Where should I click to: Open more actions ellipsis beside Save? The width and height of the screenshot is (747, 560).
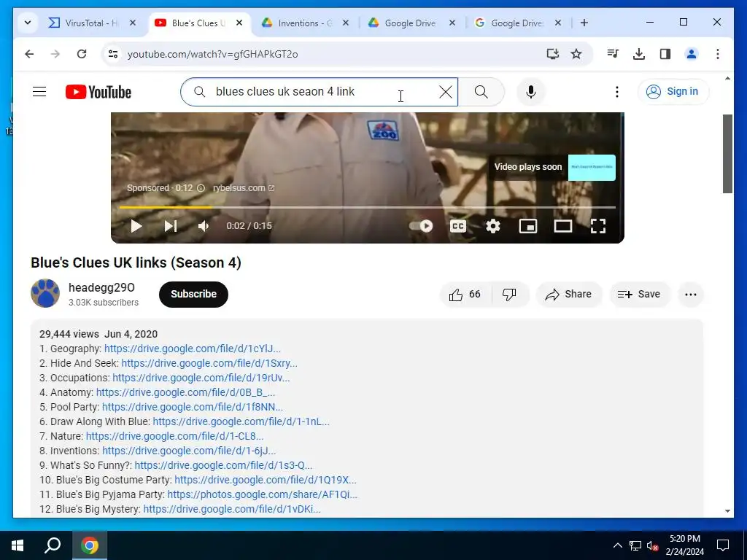pos(690,295)
